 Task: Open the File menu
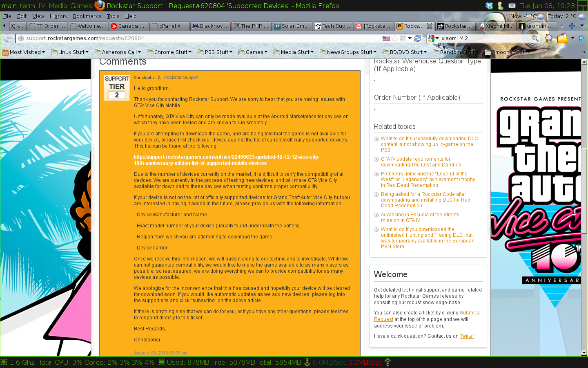[7, 16]
